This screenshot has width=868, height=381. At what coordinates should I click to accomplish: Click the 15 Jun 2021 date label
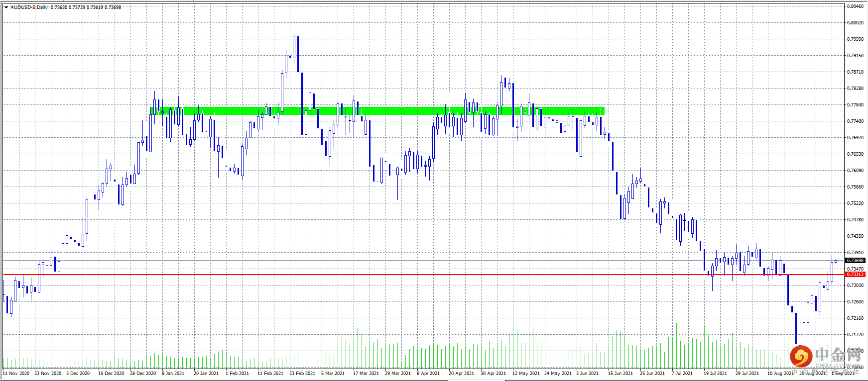(620, 374)
